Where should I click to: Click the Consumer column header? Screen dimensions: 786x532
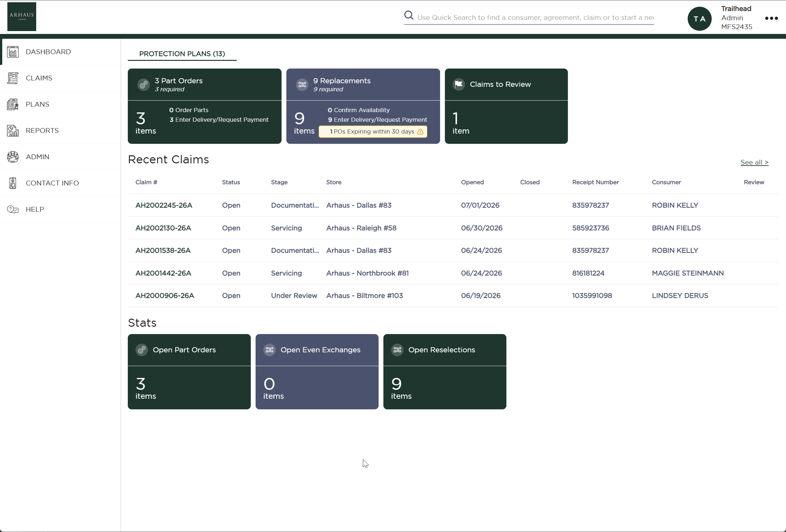pyautogui.click(x=666, y=182)
